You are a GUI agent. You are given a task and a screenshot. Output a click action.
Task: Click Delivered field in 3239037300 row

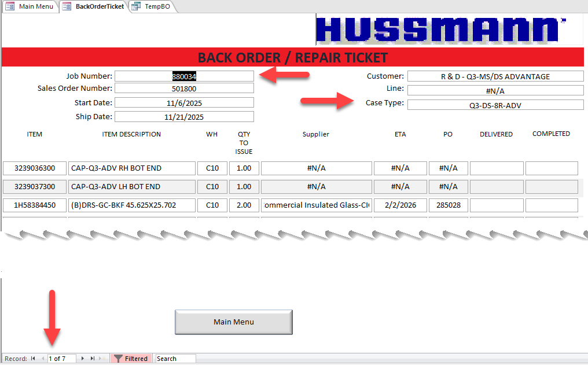tap(497, 187)
